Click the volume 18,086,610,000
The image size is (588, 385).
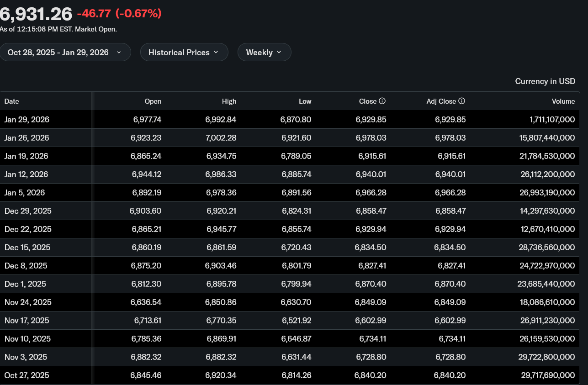coord(548,302)
